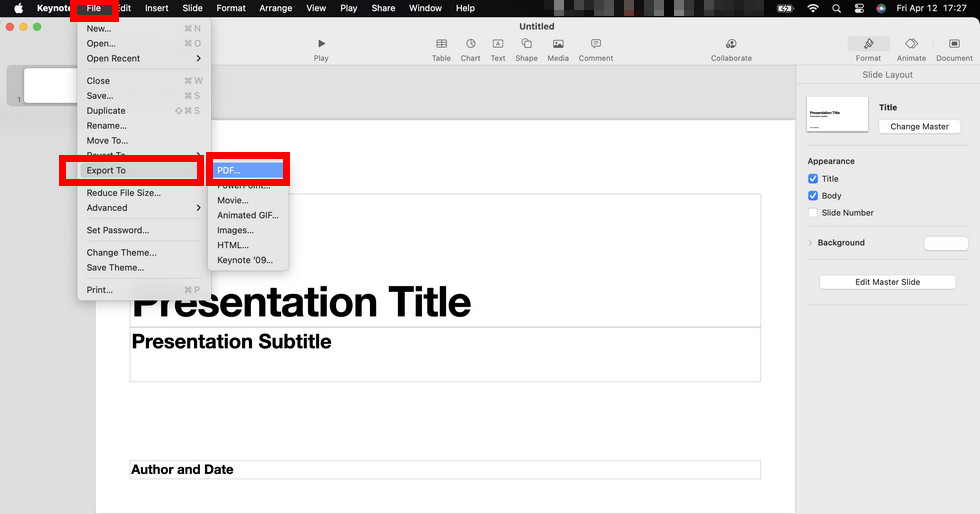This screenshot has height=514, width=980.
Task: Click Edit Master Slide button
Action: coord(887,282)
